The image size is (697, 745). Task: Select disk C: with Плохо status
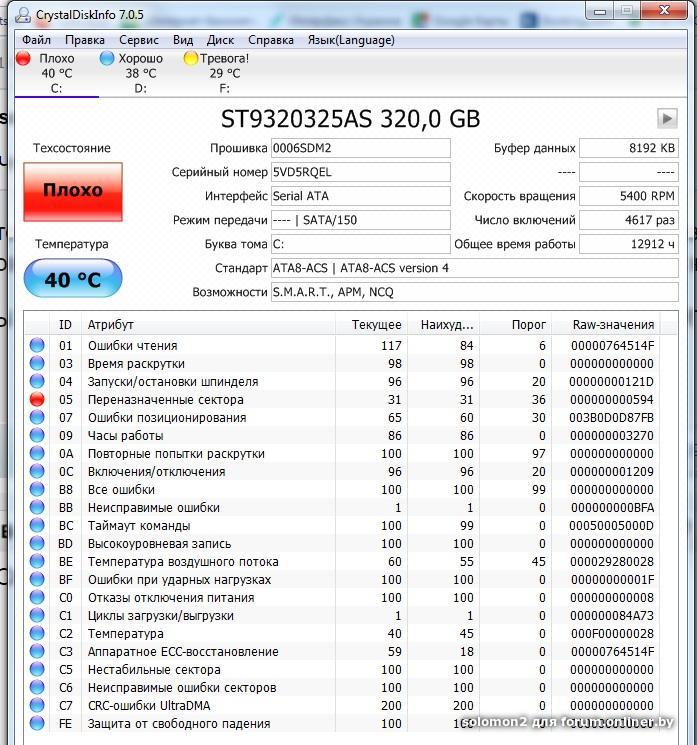click(57, 73)
